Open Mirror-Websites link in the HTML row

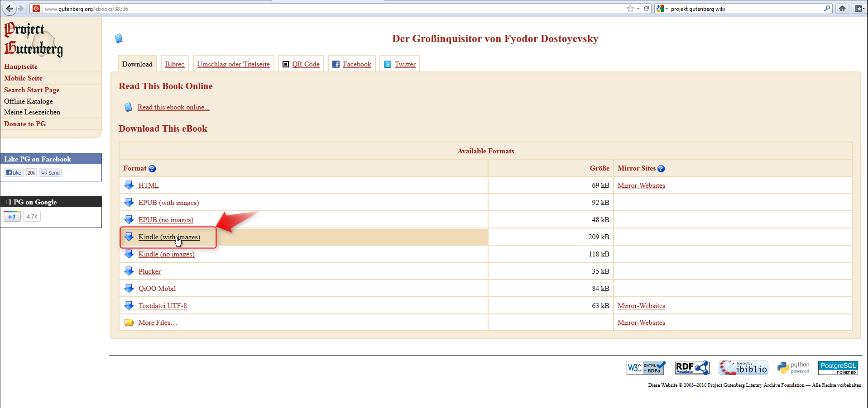[x=641, y=185]
